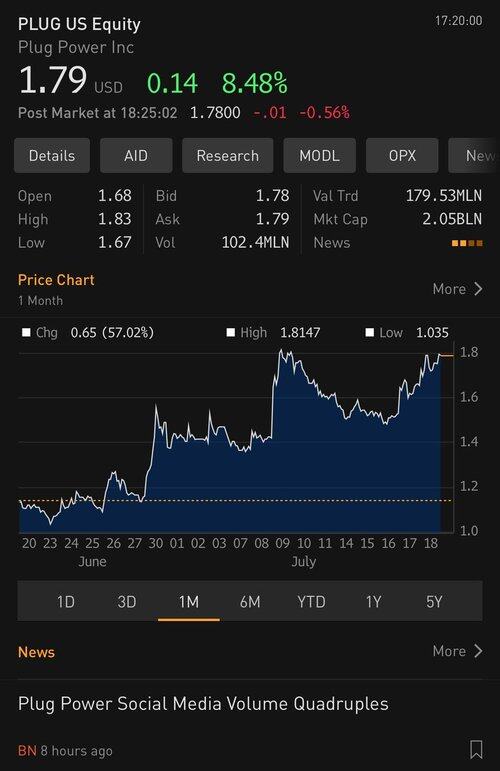
Task: Expand News section via More chevron
Action: click(458, 651)
